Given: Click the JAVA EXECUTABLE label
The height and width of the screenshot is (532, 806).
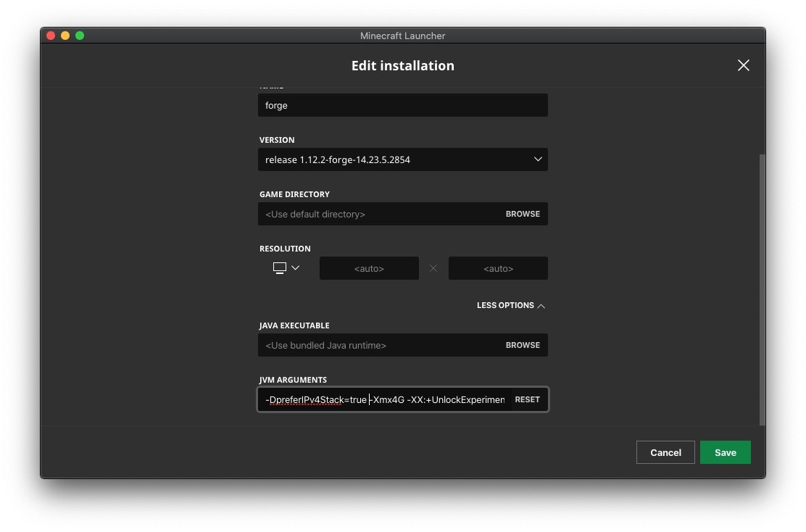Looking at the screenshot, I should 294,325.
